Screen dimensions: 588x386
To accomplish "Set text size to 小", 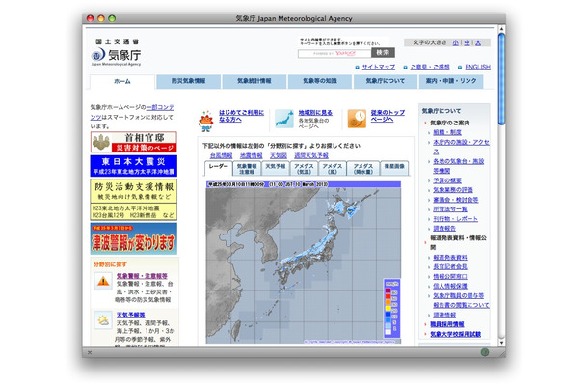I will [456, 42].
